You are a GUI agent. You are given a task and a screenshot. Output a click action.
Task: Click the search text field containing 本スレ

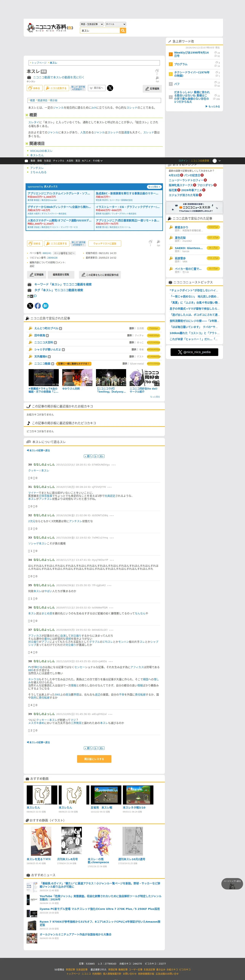100,30
